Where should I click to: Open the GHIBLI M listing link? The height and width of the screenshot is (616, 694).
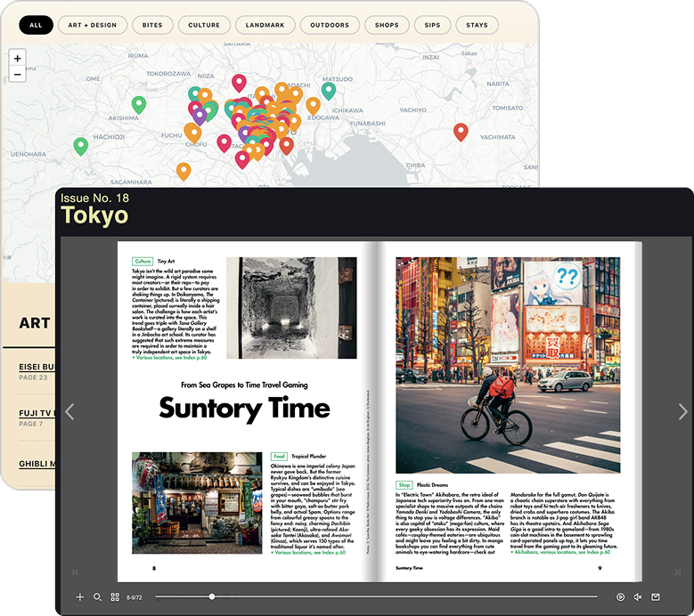[37, 464]
